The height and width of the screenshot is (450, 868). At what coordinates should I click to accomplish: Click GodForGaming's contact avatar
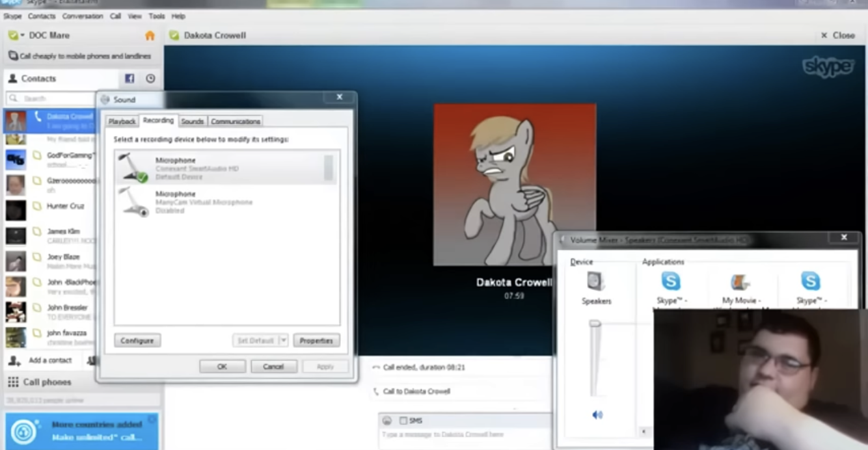(x=16, y=159)
